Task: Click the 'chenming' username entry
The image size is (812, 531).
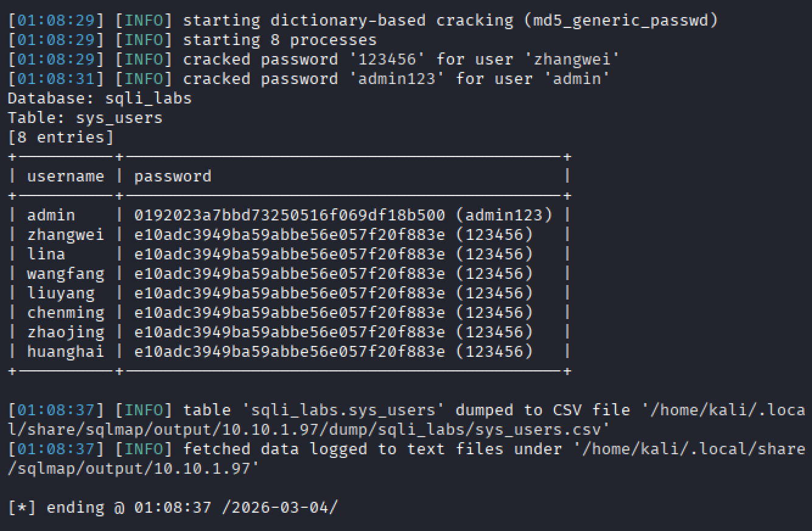Action: tap(65, 312)
